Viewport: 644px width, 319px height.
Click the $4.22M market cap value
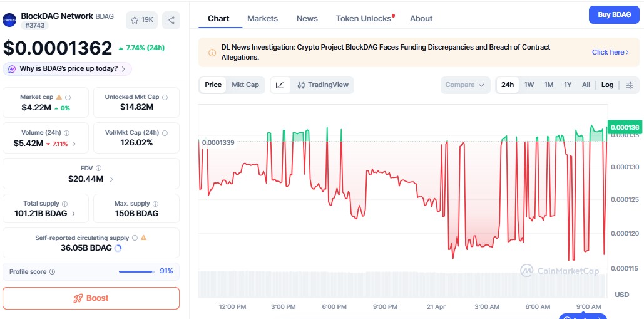[36, 108]
